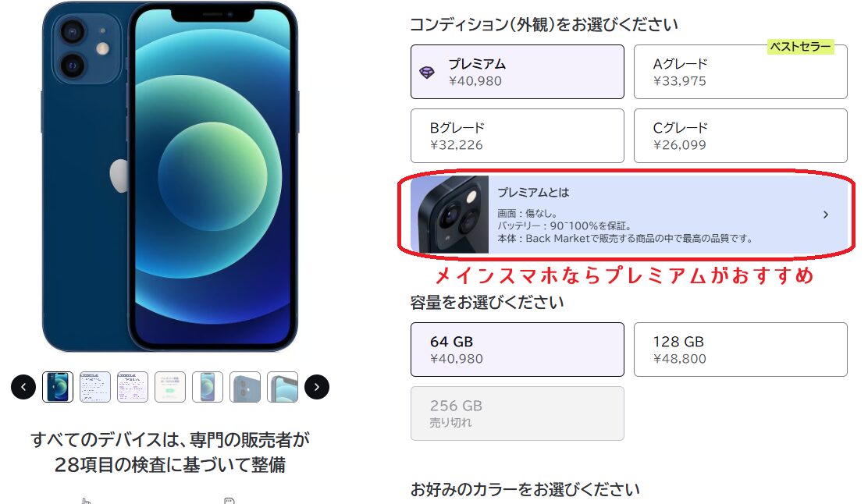Select the 64 GB capacity option
Viewport: 868px width, 504px height.
click(x=517, y=350)
